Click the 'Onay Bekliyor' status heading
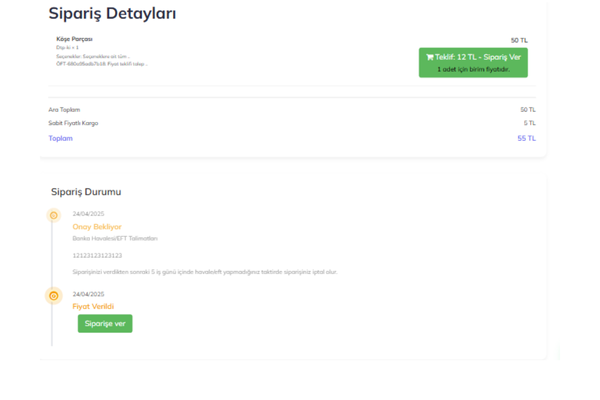 [97, 227]
